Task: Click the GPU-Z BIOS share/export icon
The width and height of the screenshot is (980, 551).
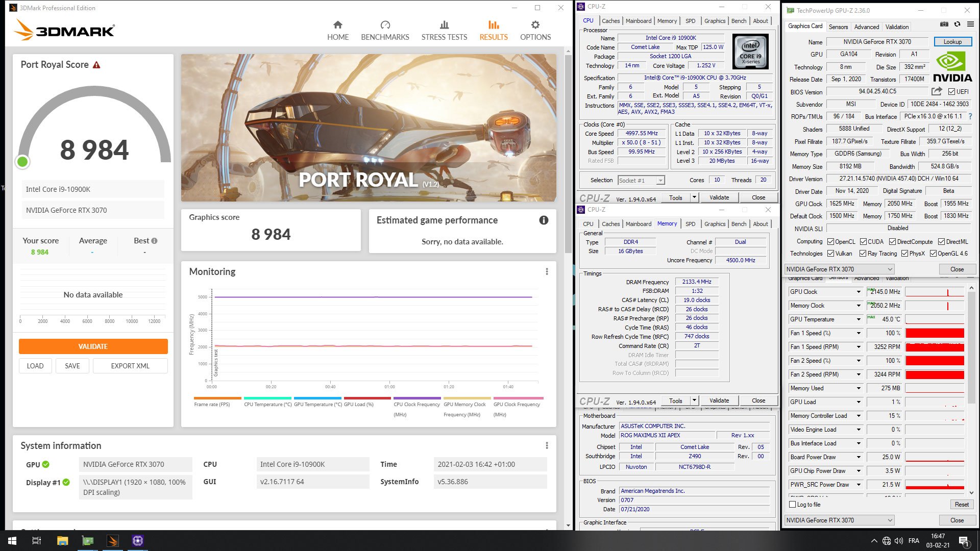Action: [x=937, y=91]
